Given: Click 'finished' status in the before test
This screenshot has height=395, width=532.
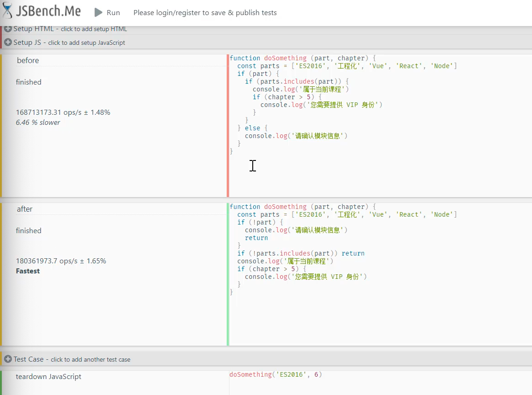Looking at the screenshot, I should pos(28,82).
